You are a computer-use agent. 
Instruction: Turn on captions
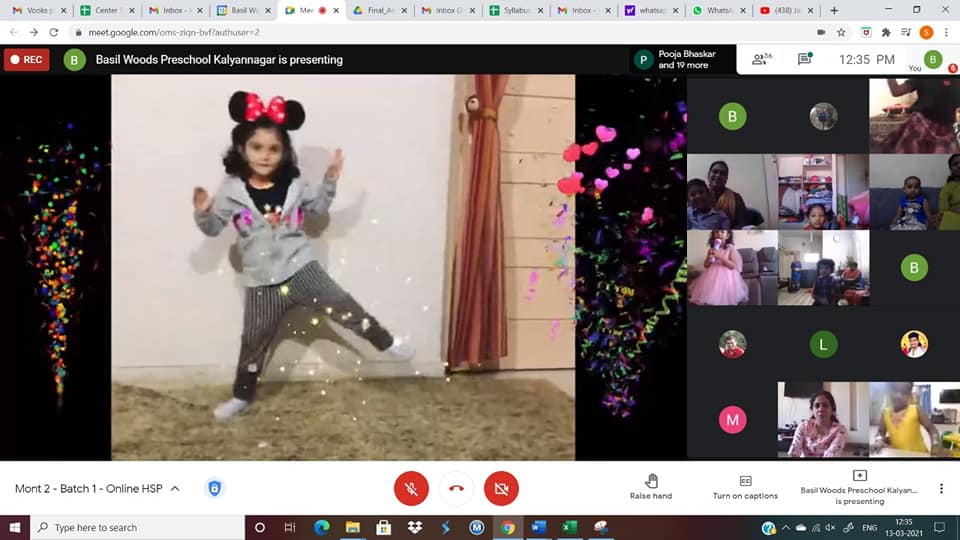click(x=745, y=487)
